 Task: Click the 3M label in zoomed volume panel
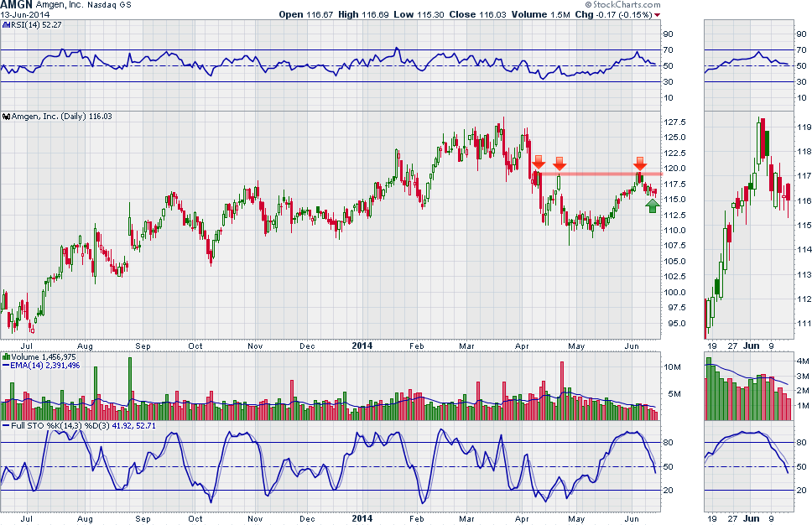tap(803, 377)
